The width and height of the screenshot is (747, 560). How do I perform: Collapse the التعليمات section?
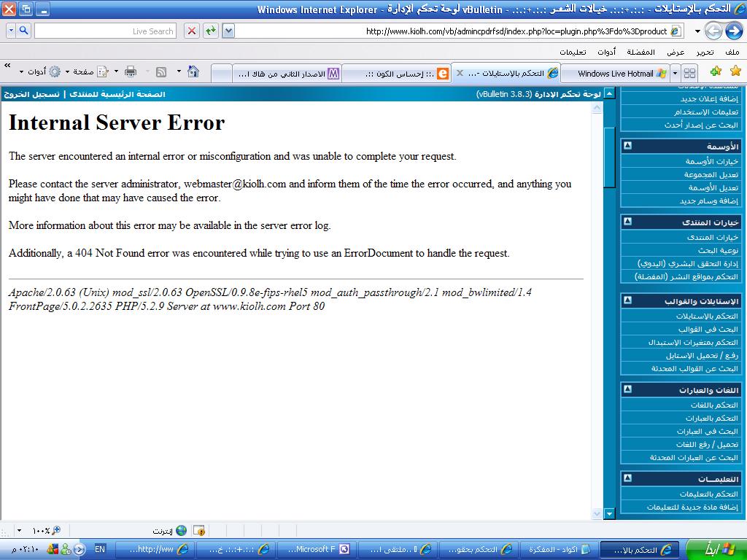[628, 478]
